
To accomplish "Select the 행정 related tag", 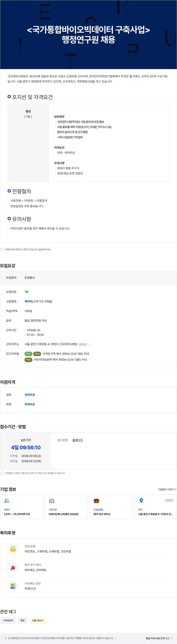I will [x=22, y=620].
